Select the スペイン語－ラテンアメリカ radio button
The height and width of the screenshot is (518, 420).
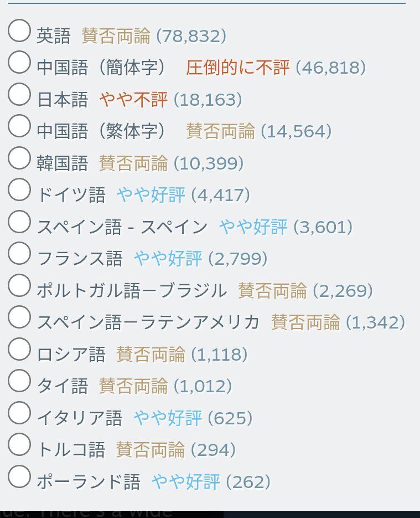19,317
